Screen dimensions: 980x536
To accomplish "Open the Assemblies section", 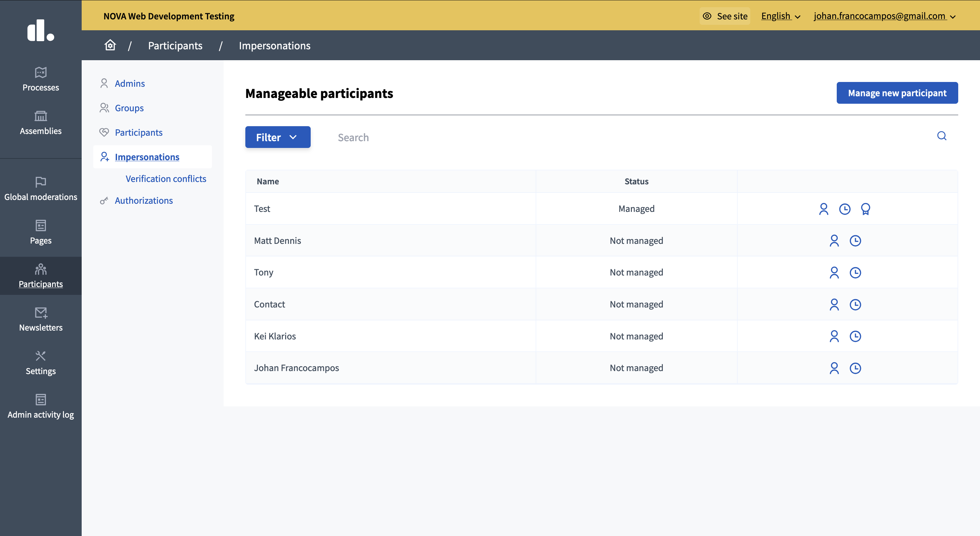I will pyautogui.click(x=41, y=122).
